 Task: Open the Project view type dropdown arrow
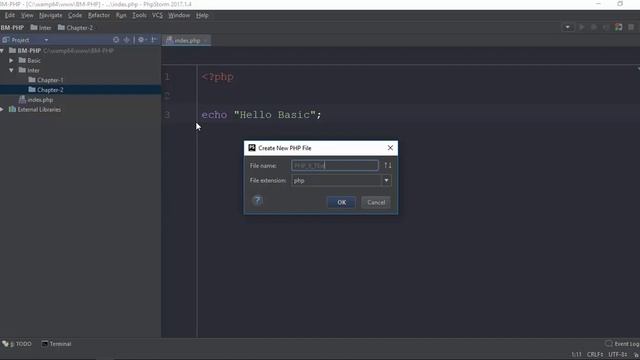46,40
